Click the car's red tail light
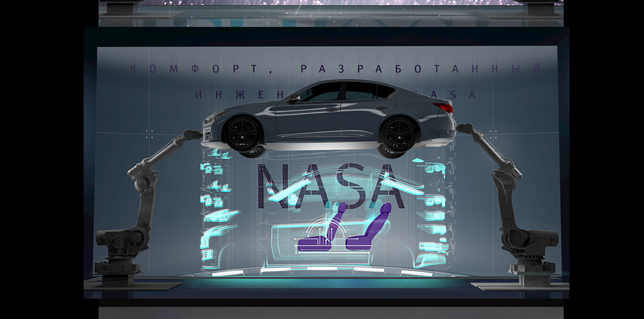 tap(445, 107)
